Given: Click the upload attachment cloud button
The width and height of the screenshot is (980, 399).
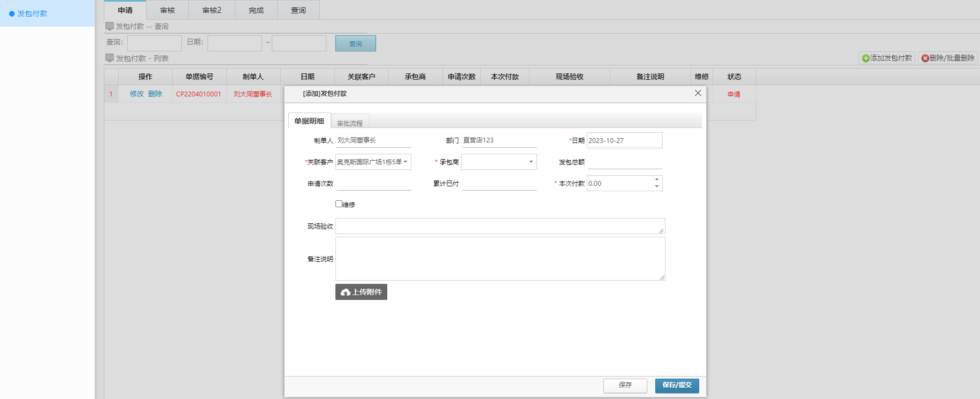Looking at the screenshot, I should tap(361, 292).
